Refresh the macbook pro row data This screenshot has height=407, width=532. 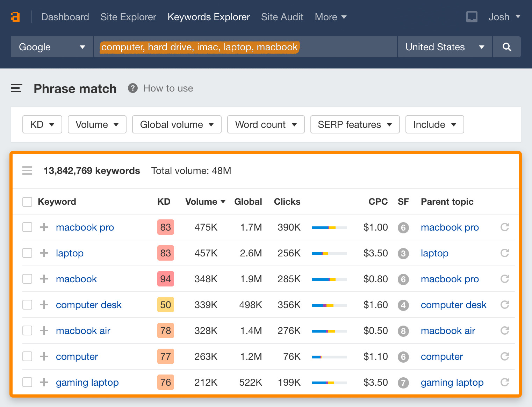point(504,227)
